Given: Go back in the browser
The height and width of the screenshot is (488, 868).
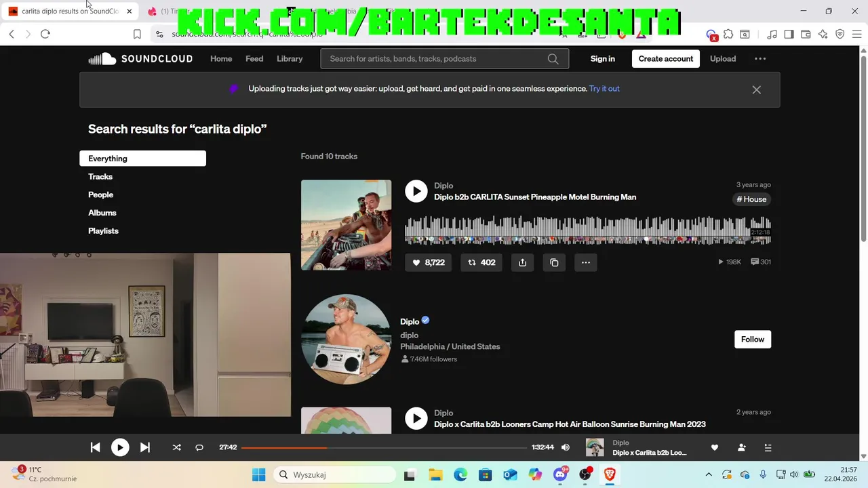Looking at the screenshot, I should tap(12, 34).
